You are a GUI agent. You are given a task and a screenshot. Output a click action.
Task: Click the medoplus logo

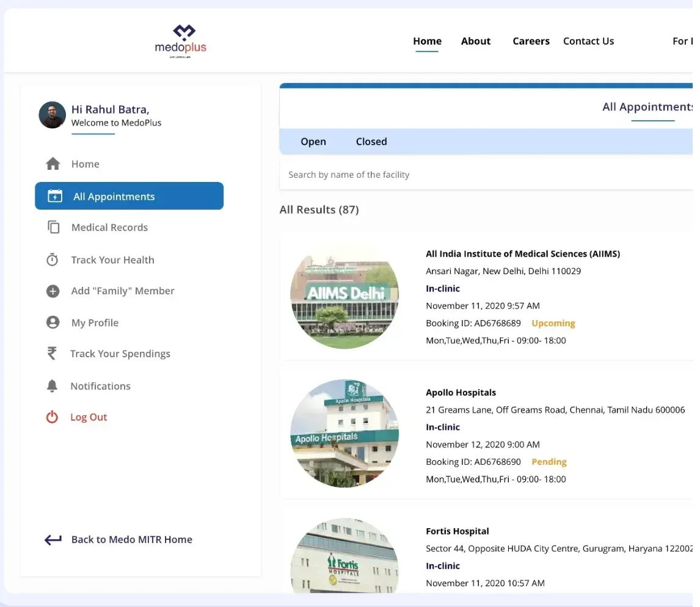tap(181, 42)
